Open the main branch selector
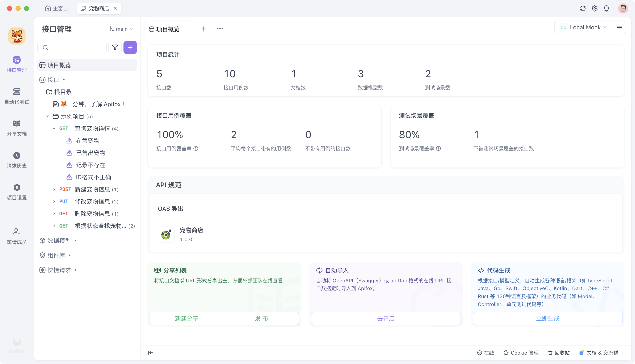635x364 pixels. 122,29
